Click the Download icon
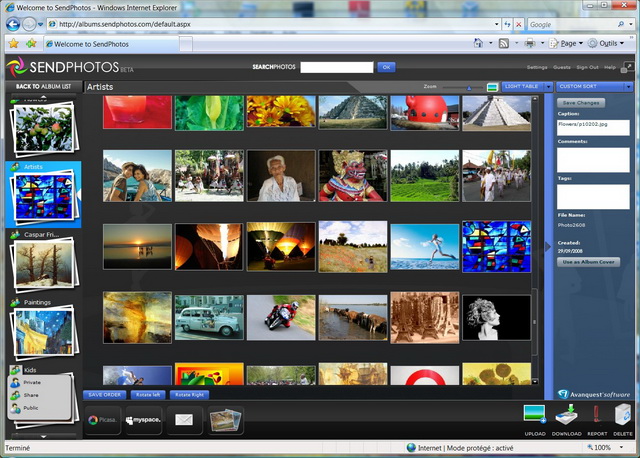Screen dimensions: 640x458 click(x=565, y=416)
